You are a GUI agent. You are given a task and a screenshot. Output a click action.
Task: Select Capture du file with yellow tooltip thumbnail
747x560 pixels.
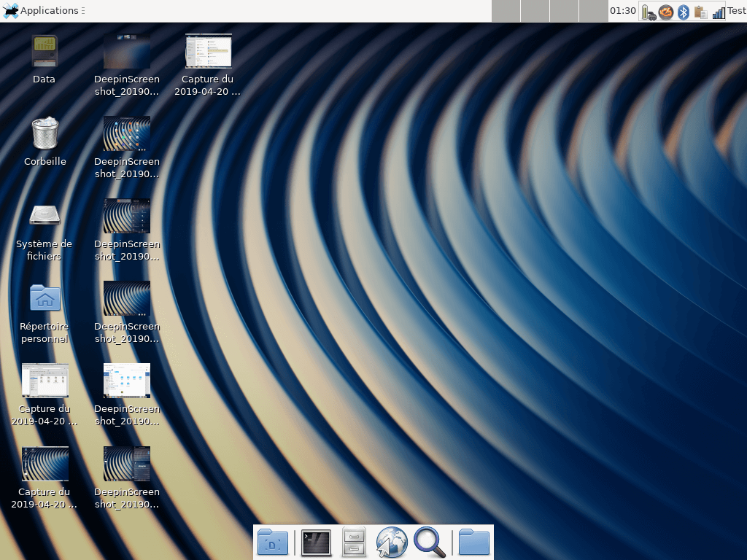(x=208, y=51)
